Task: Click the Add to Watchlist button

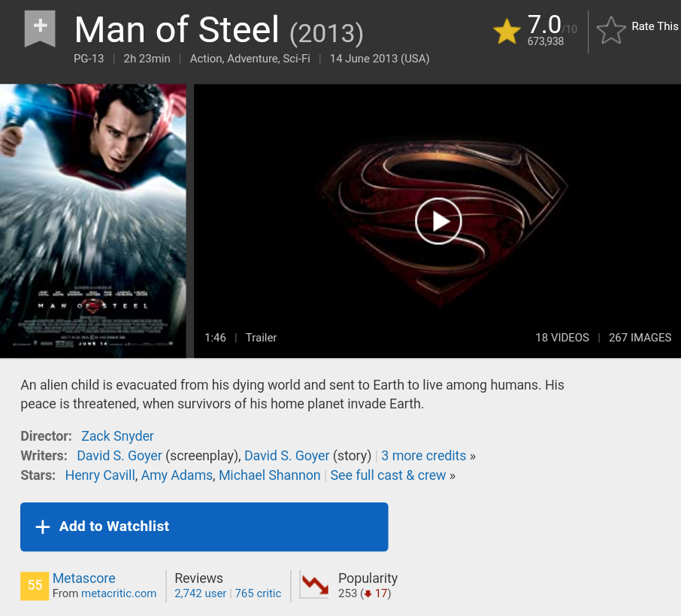Action: point(204,526)
